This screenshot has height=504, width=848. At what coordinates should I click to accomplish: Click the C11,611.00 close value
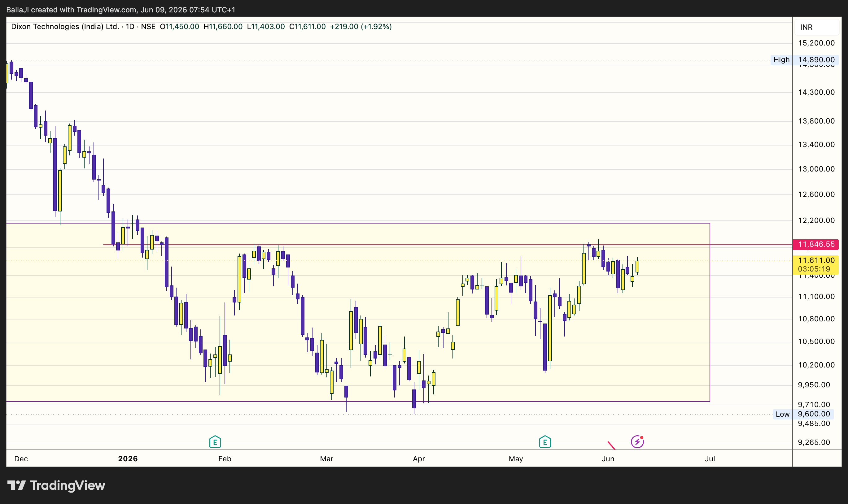click(x=307, y=27)
